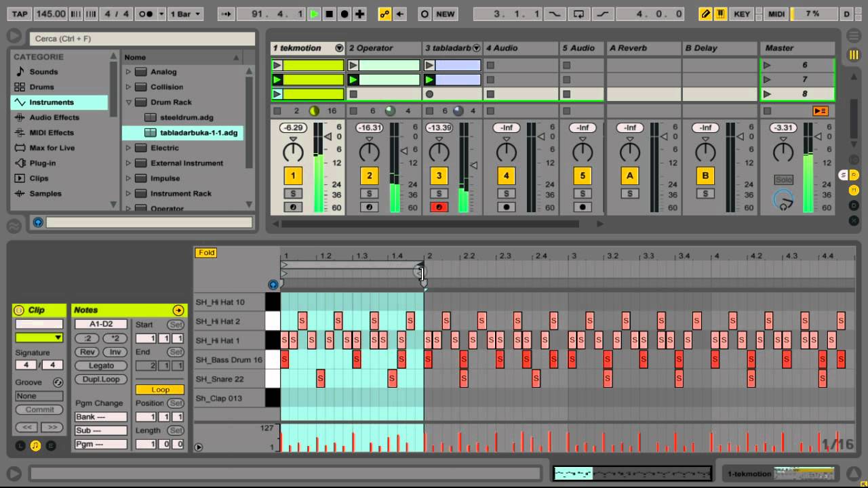Click the Notes panel yellow arrow icon

pyautogui.click(x=178, y=310)
